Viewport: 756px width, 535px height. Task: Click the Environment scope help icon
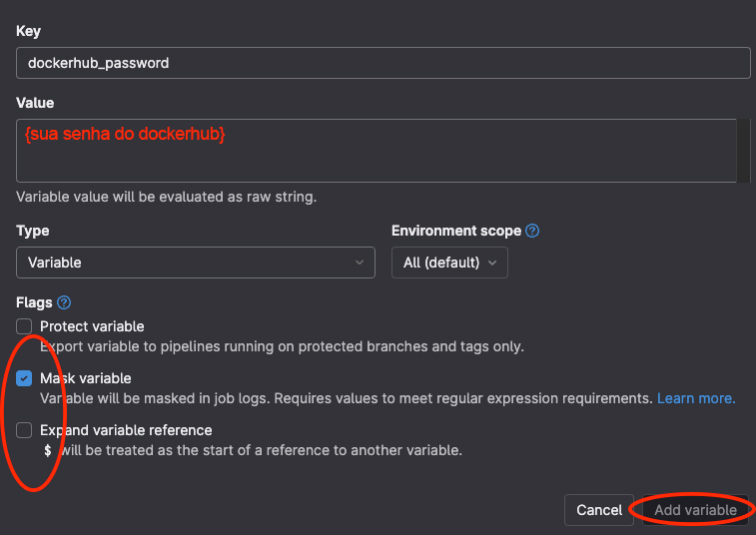532,231
